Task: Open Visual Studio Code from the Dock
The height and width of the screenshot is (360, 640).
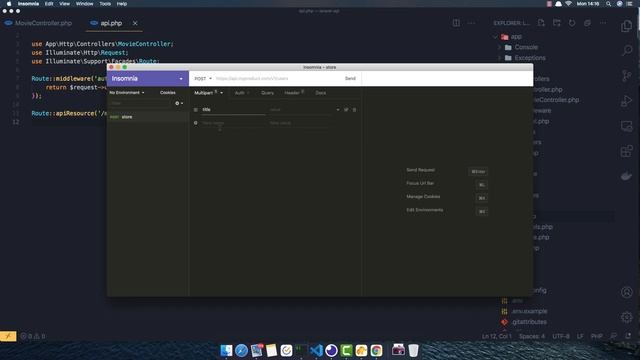Action: click(x=316, y=350)
